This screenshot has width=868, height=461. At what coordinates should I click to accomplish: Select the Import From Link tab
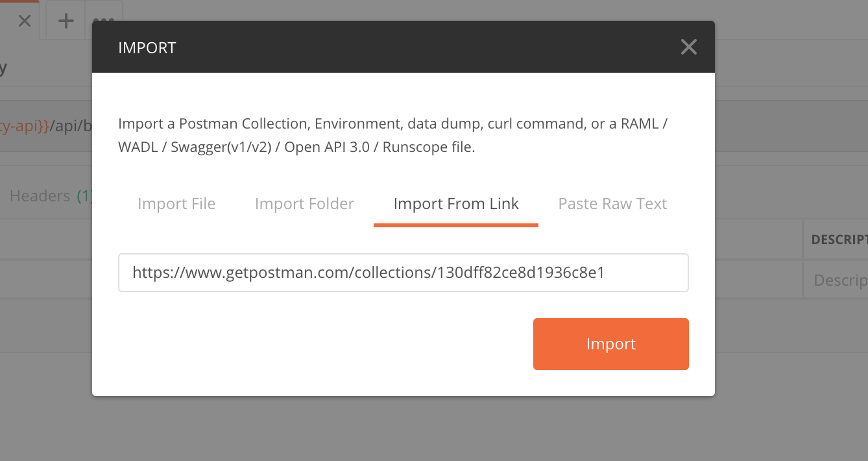coord(455,203)
